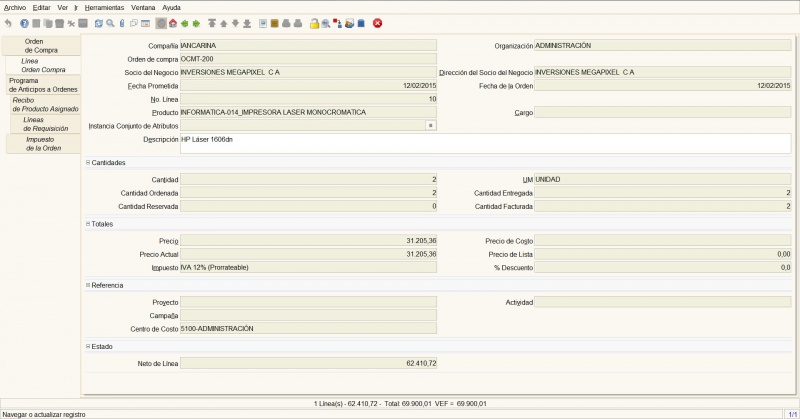The height and width of the screenshot is (419, 800).
Task: Collapse the Referencia section
Action: coord(88,285)
